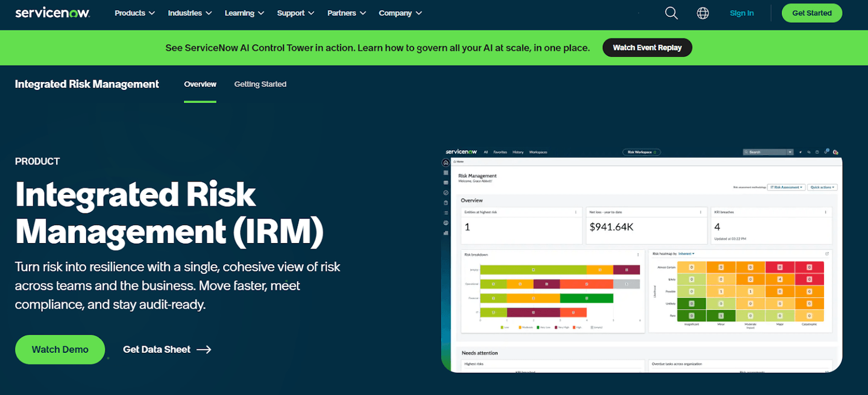Open the globe language selector icon
This screenshot has height=395, width=868.
coord(703,13)
